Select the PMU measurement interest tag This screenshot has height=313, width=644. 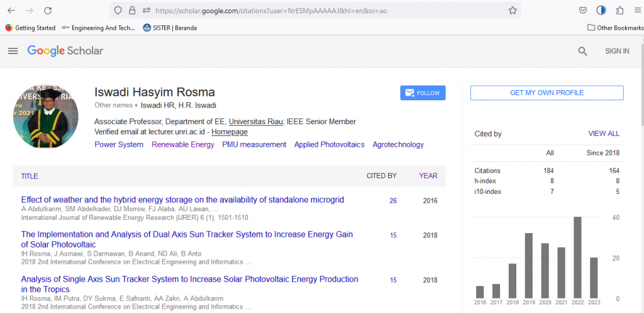pyautogui.click(x=254, y=145)
